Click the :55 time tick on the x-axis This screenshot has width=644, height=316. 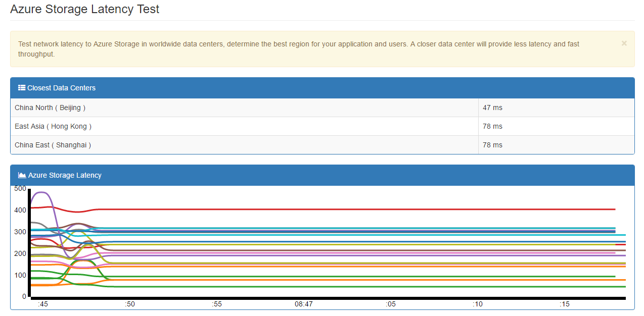(x=217, y=304)
